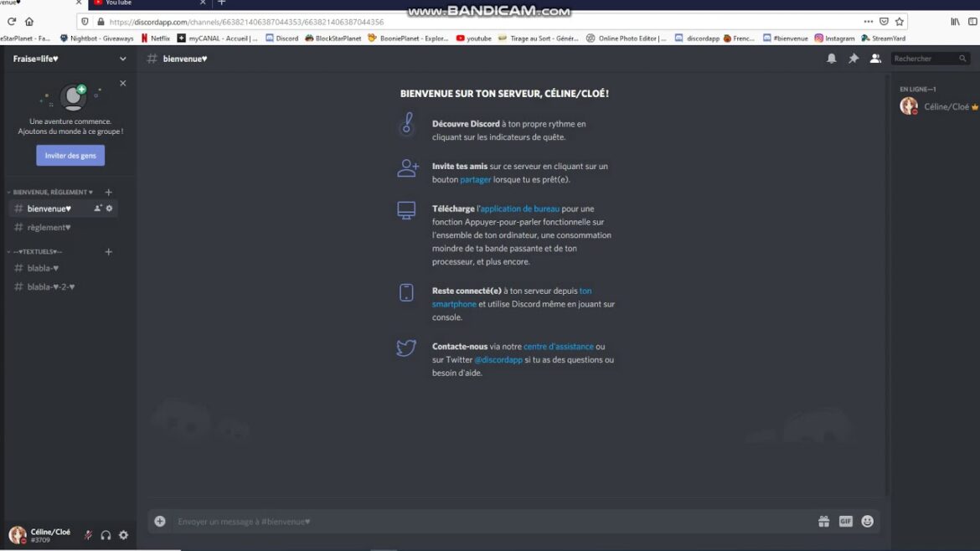
Task: Open the notifications bell icon
Action: pyautogui.click(x=830, y=59)
